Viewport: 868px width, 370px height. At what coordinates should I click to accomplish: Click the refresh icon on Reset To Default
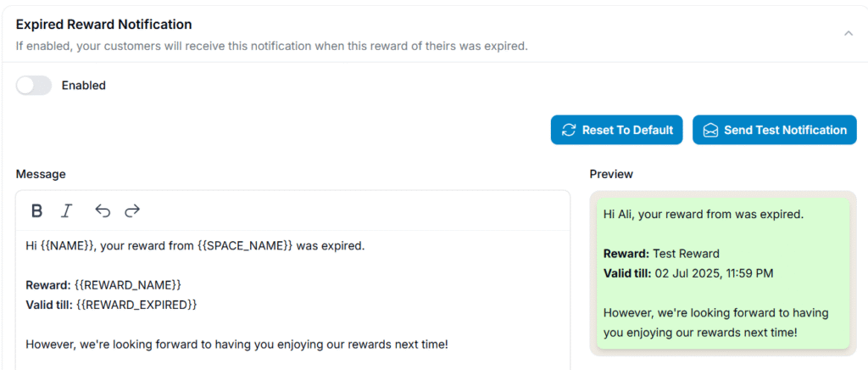[569, 130]
